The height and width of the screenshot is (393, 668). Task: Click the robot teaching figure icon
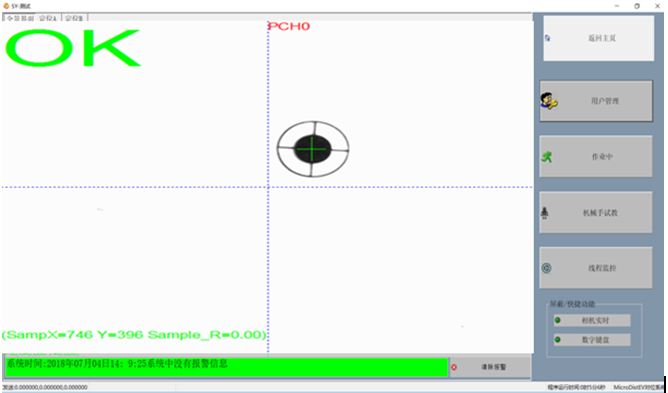pyautogui.click(x=544, y=213)
